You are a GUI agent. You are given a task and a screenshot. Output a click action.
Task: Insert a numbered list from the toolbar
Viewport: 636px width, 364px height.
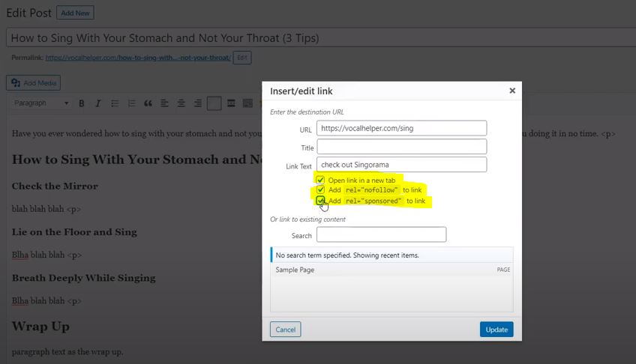(131, 103)
